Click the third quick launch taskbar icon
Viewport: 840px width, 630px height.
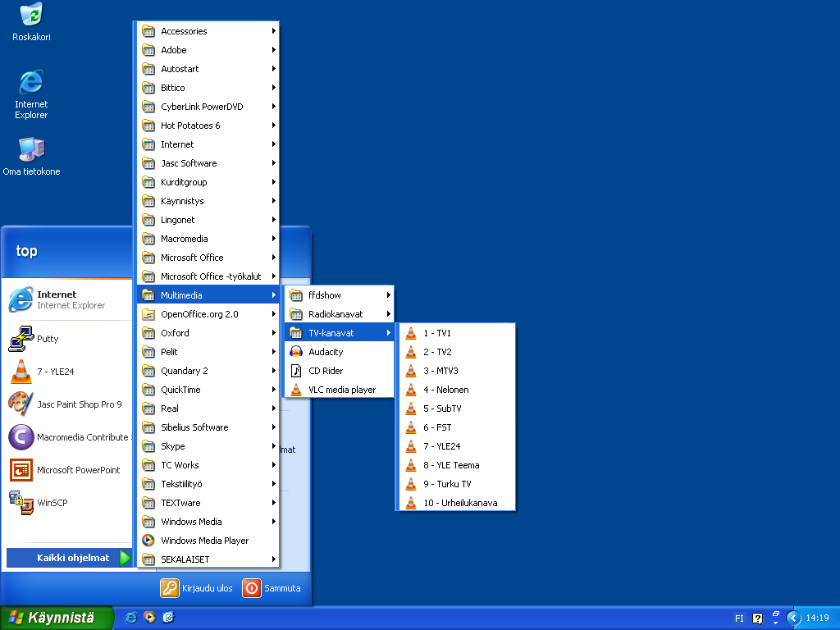tap(168, 618)
